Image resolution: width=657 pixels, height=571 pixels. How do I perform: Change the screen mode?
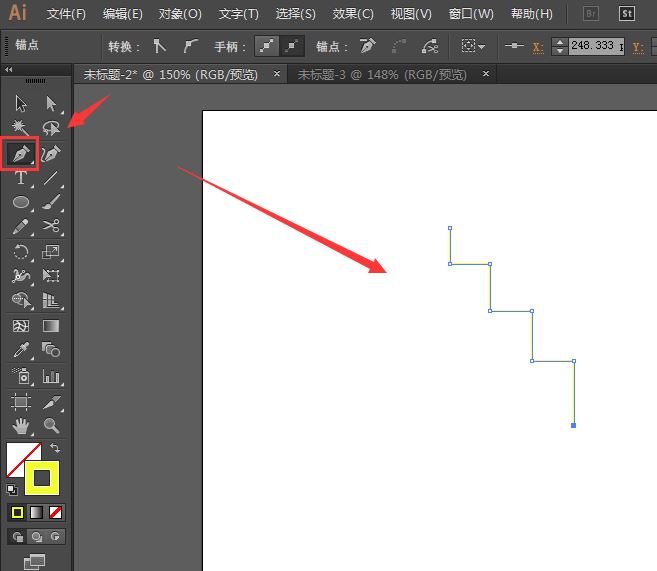coord(34,561)
